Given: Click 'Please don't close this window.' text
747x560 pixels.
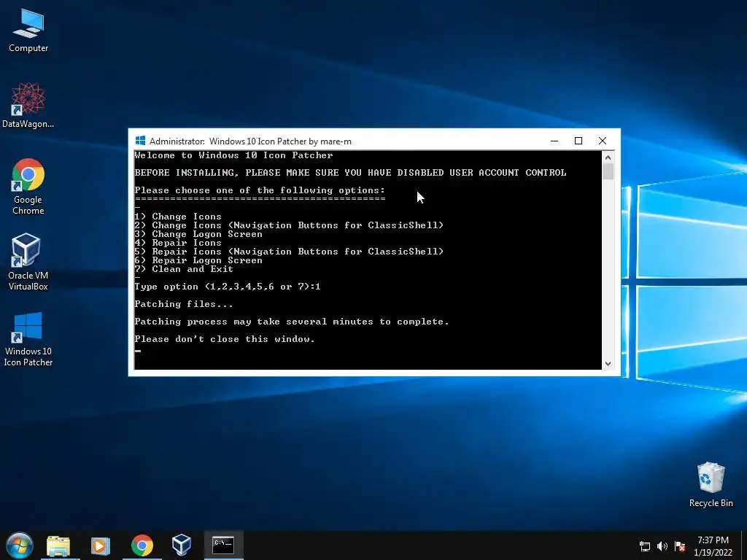Looking at the screenshot, I should click(x=225, y=339).
